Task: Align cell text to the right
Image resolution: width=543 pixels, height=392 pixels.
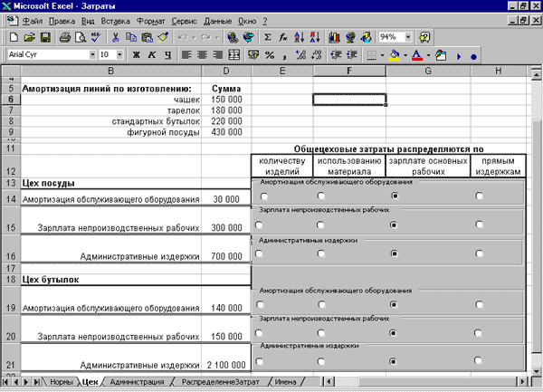Action: click(218, 54)
